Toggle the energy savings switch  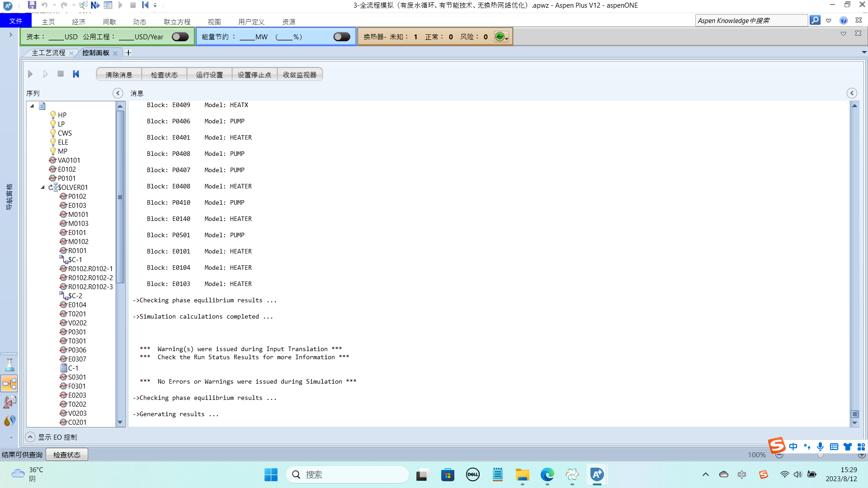[x=341, y=37]
